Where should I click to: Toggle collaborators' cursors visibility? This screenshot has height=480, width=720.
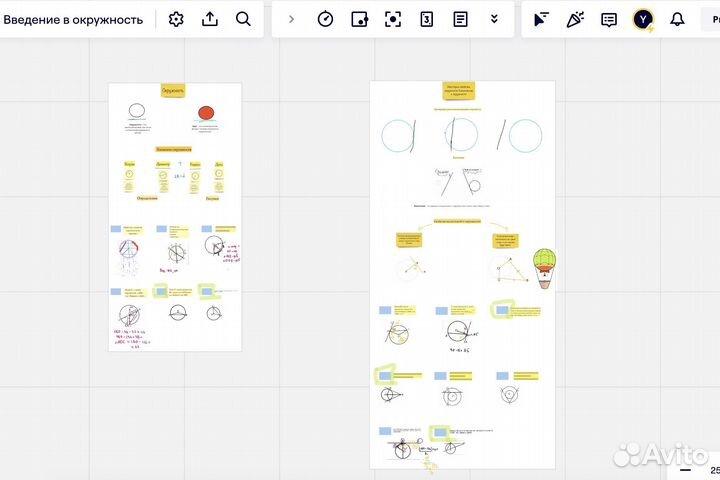(542, 19)
